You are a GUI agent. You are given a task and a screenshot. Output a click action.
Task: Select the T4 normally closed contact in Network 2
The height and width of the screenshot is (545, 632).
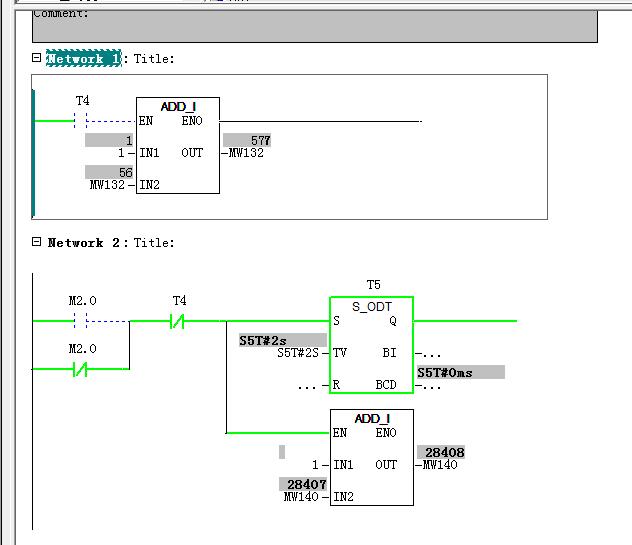(177, 321)
